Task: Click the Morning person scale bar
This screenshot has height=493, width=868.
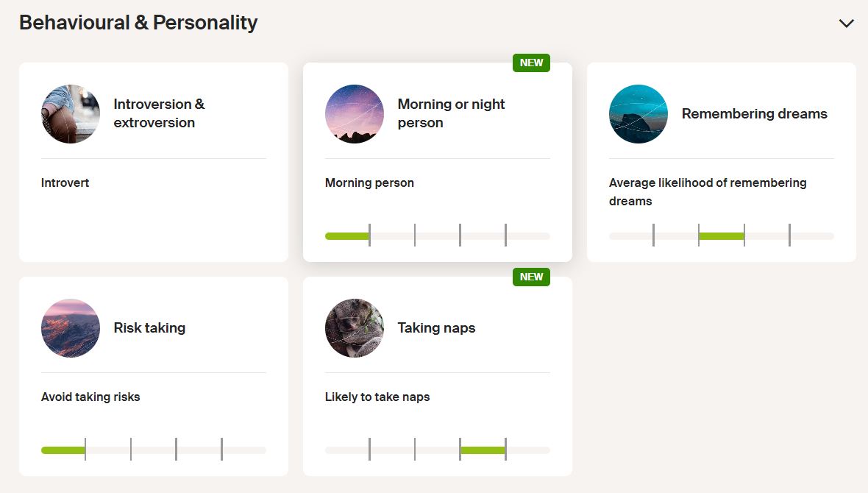Action: (x=437, y=236)
